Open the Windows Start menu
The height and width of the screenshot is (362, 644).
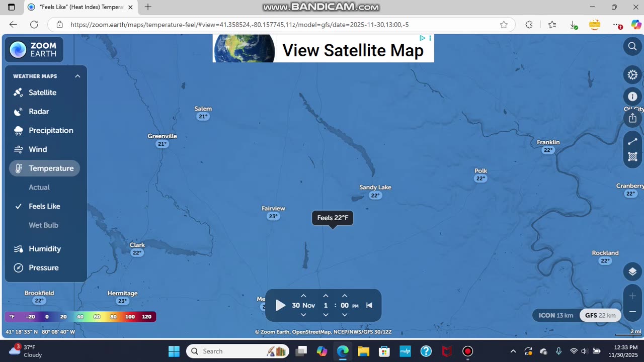174,351
